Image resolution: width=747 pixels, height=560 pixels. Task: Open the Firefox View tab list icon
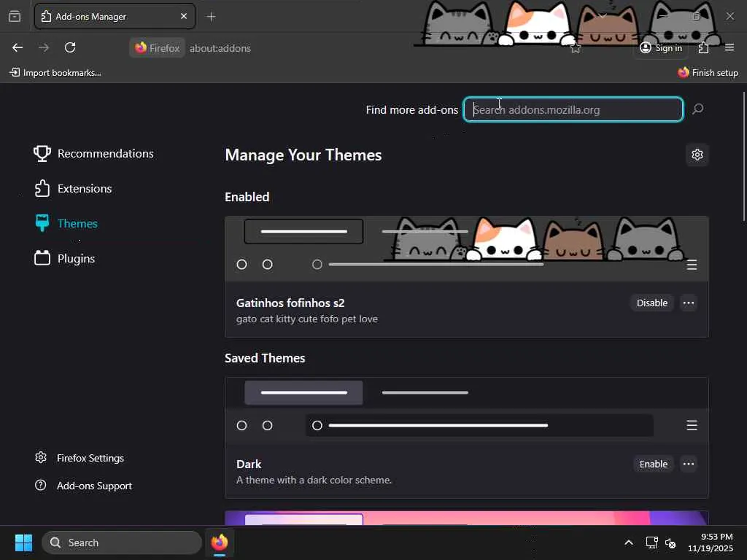[x=15, y=16]
